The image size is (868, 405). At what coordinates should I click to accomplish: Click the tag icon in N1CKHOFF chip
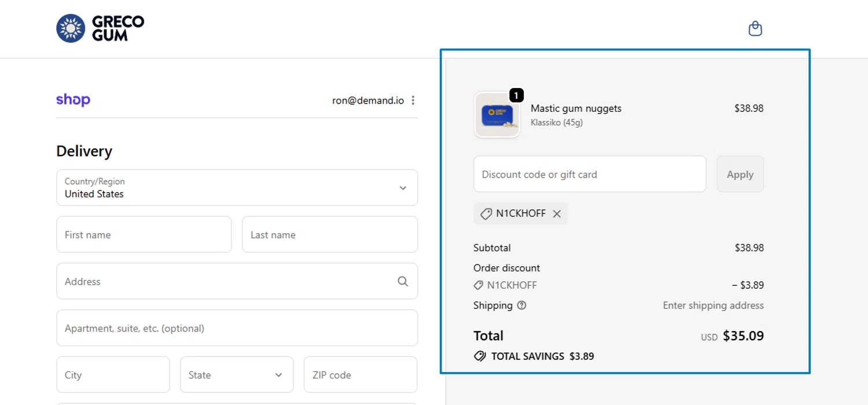point(487,213)
